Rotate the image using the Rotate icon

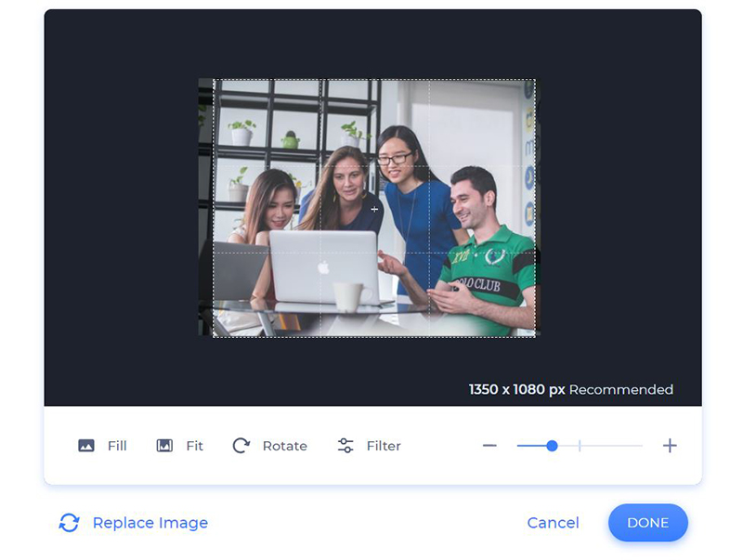(x=241, y=446)
